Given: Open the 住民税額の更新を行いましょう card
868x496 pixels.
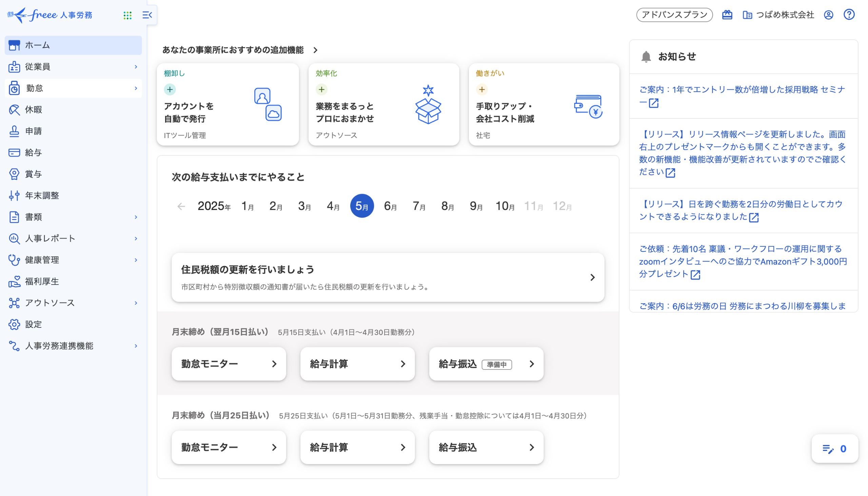Looking at the screenshot, I should click(x=388, y=277).
